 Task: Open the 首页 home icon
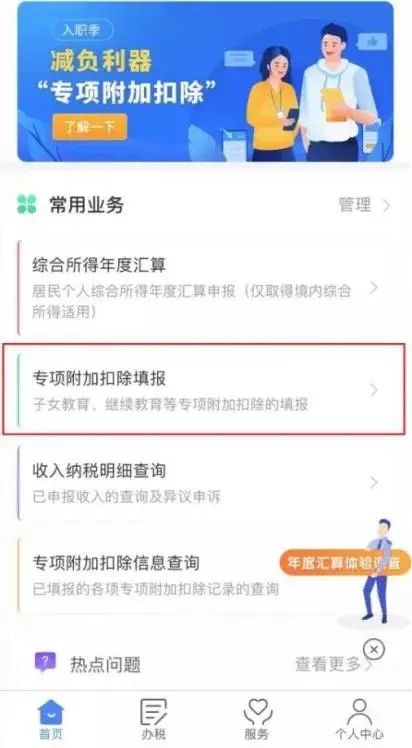click(x=51, y=713)
